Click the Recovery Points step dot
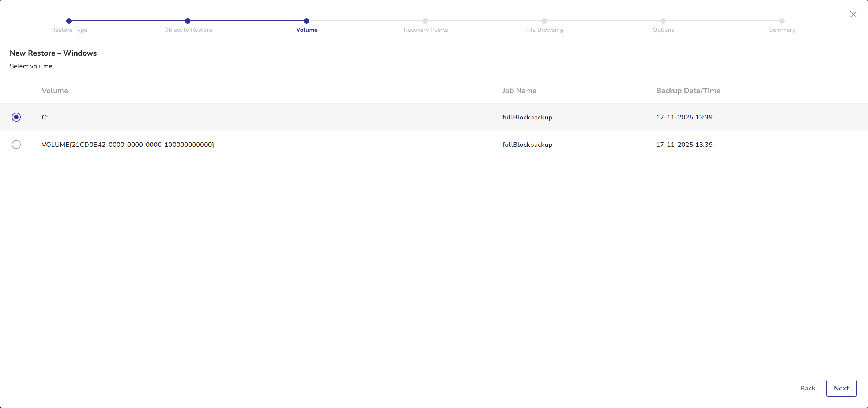 [x=426, y=21]
